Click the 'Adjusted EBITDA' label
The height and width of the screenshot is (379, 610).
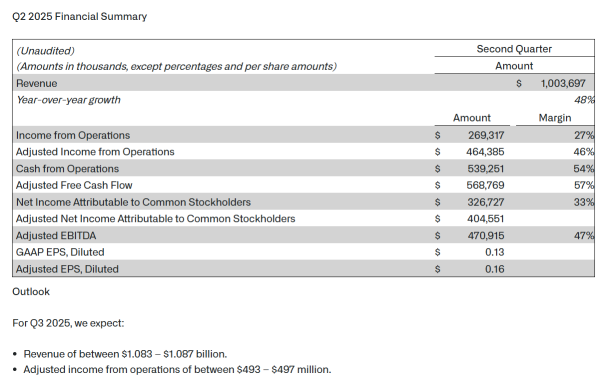[x=56, y=236]
